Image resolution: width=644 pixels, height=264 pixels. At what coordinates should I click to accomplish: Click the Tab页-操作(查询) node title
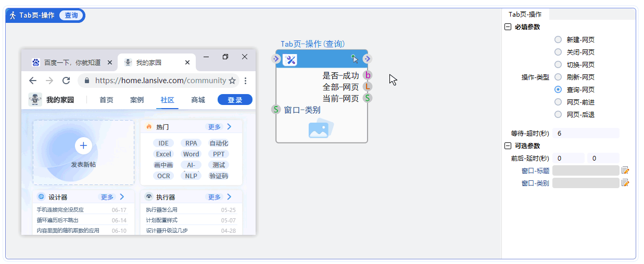click(x=312, y=44)
